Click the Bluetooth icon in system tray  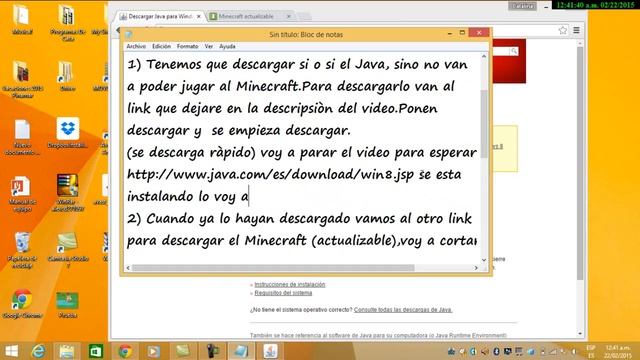tap(496, 351)
